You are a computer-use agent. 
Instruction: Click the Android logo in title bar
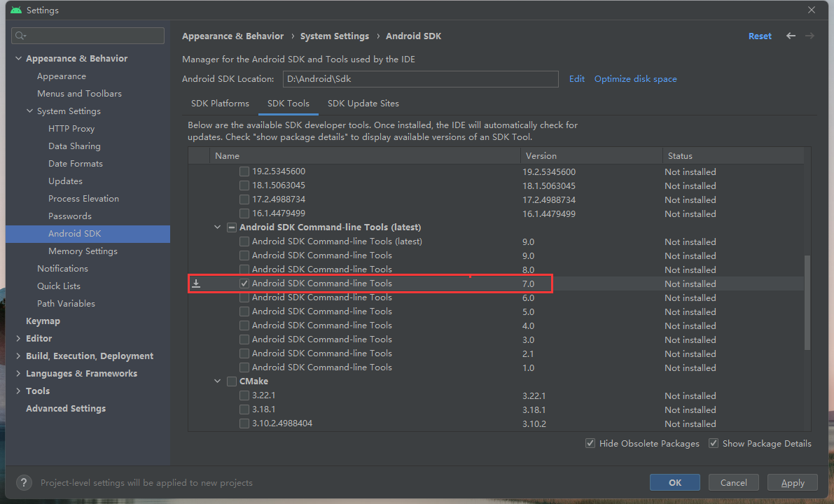click(x=15, y=10)
